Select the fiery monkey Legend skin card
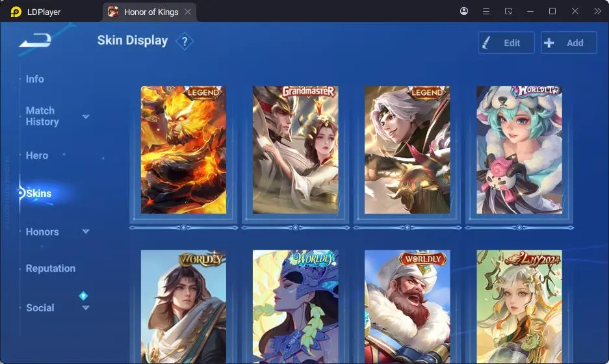 (x=183, y=149)
